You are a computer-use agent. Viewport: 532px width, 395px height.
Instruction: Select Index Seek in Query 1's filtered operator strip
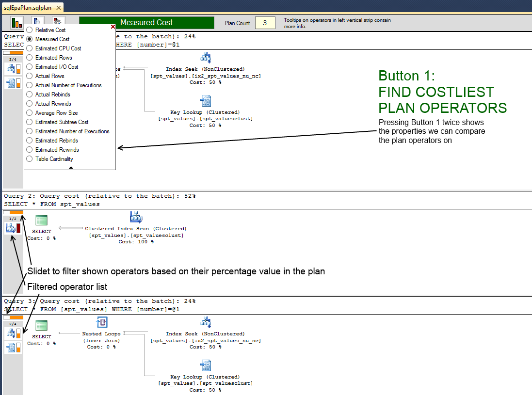point(14,68)
